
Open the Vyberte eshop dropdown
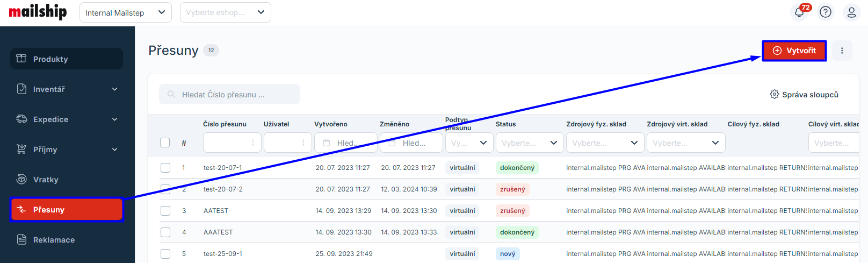pyautogui.click(x=225, y=12)
